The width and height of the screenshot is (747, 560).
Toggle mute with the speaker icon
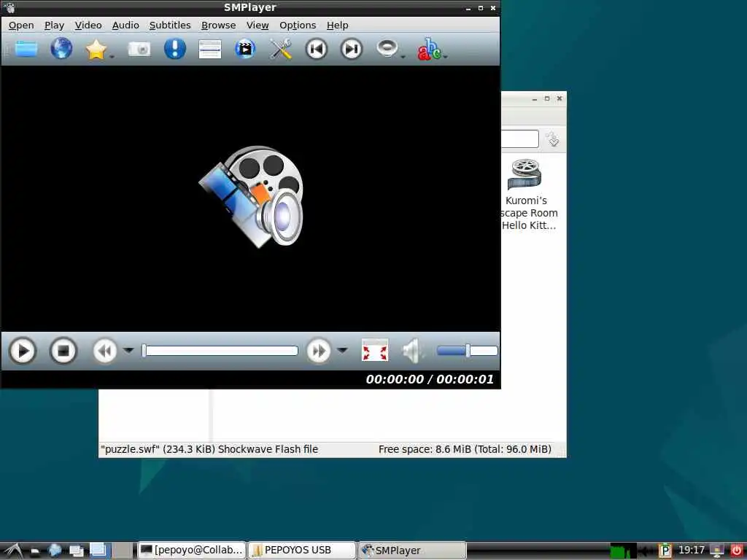pos(412,351)
